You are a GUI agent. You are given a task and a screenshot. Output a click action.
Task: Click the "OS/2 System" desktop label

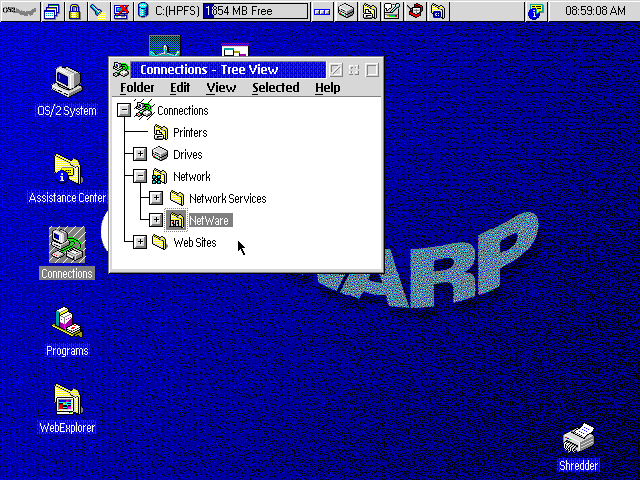[x=67, y=111]
